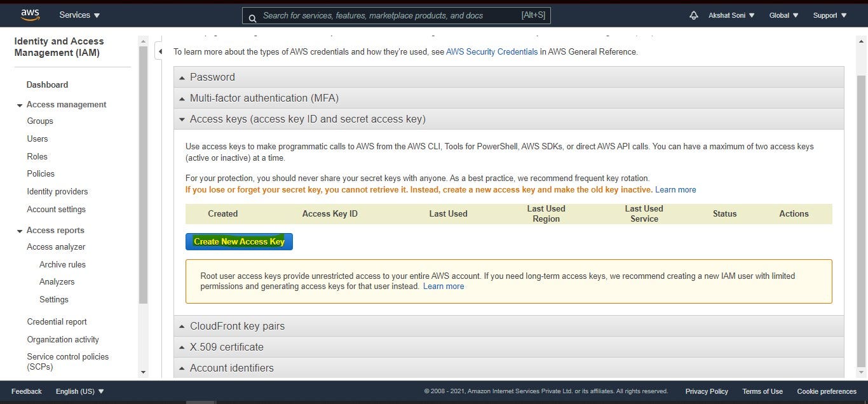Collapse the Access keys section

pyautogui.click(x=509, y=119)
